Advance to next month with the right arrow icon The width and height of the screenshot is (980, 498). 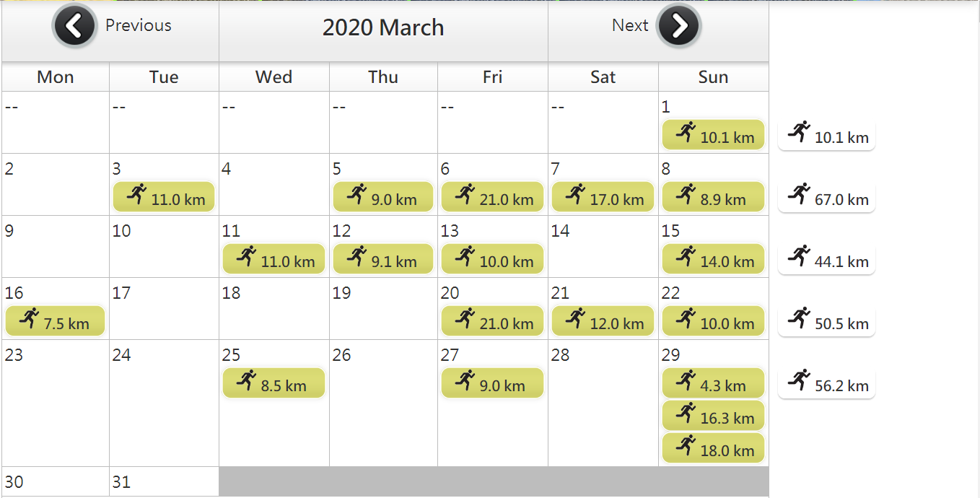coord(678,26)
